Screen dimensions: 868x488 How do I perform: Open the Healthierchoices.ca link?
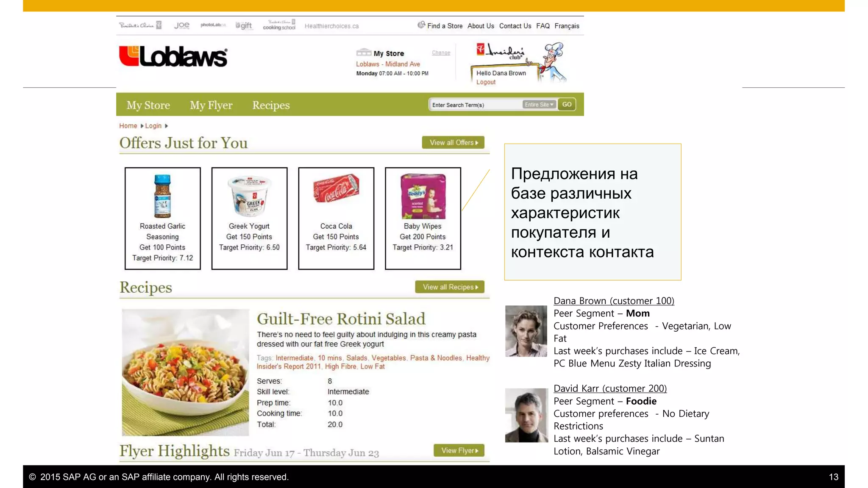(331, 26)
